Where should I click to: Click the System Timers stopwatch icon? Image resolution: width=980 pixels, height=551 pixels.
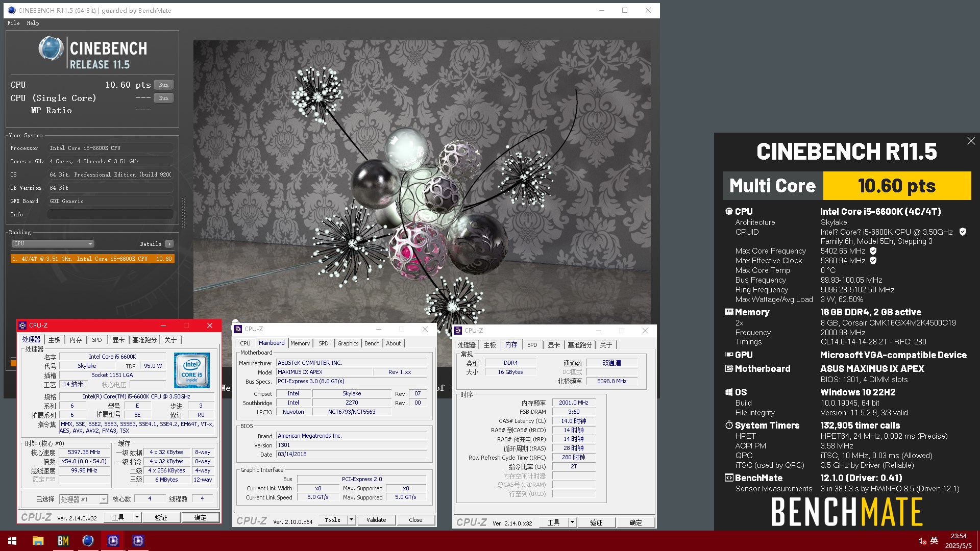pos(729,425)
